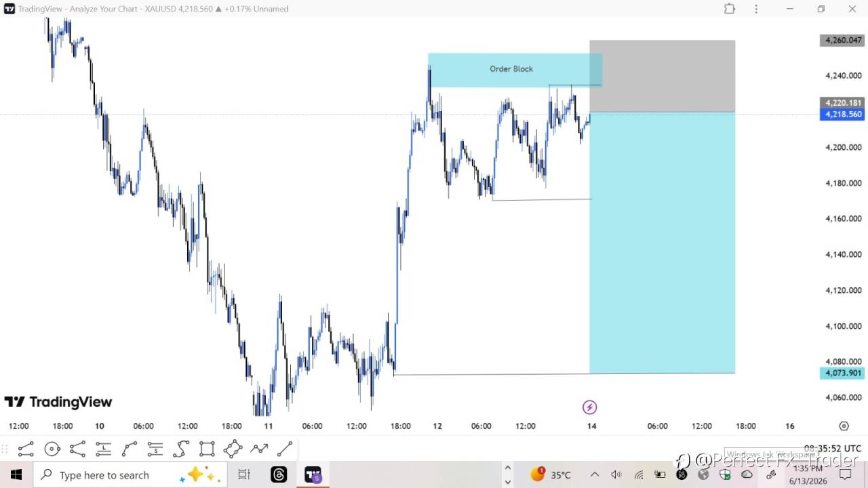Show hidden system tray icons
868x488 pixels.
tap(595, 474)
